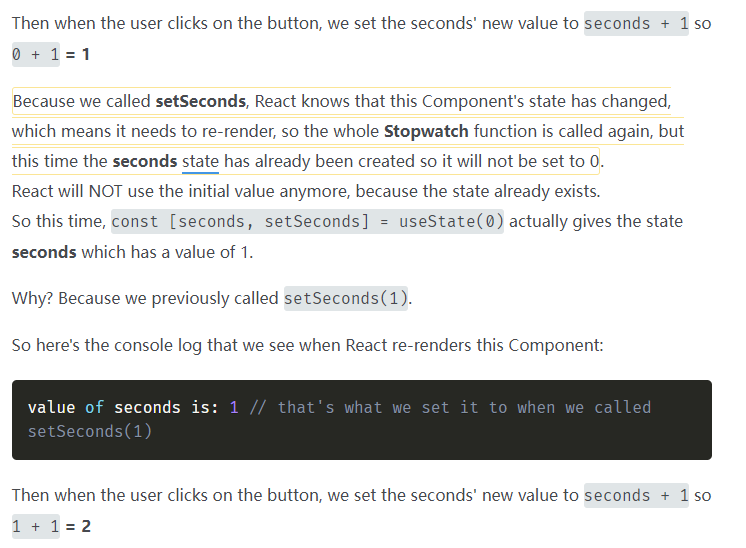Click the bold "setSeconds" in highlighted paragraph
746x548 pixels.
point(201,102)
